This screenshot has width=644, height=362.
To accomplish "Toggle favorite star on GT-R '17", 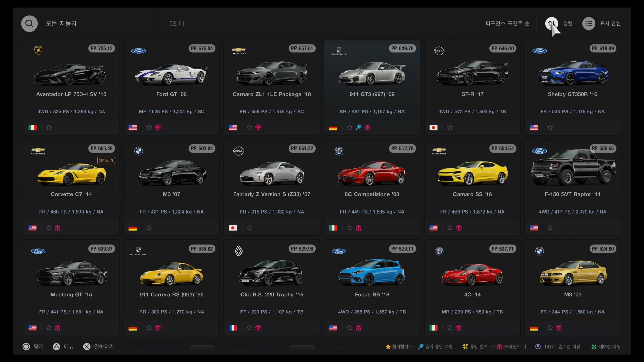I will [450, 127].
